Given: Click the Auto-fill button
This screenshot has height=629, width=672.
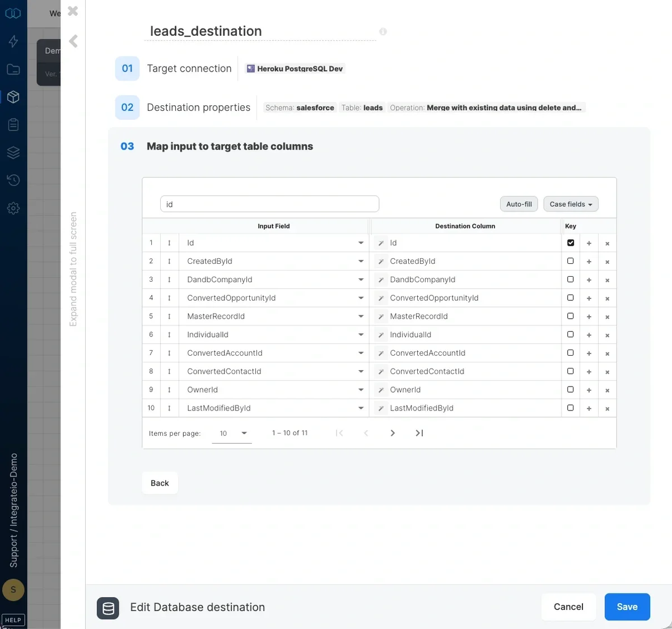Looking at the screenshot, I should (x=519, y=204).
